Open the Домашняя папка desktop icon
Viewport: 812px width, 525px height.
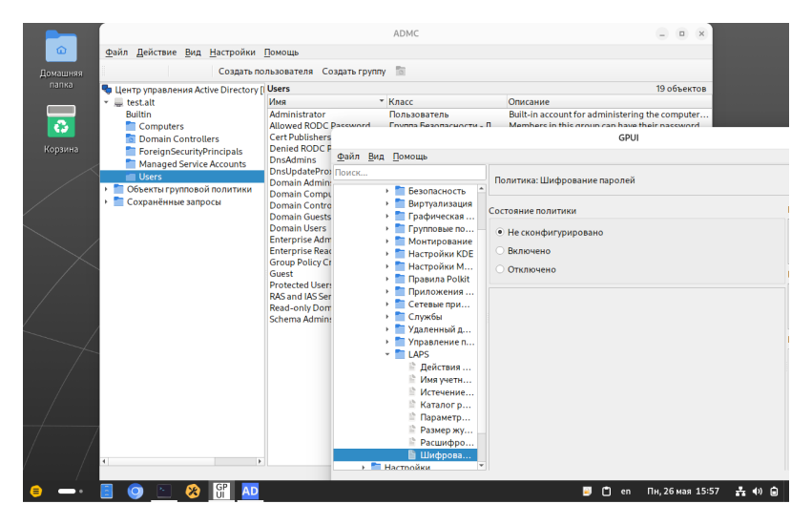pyautogui.click(x=61, y=49)
